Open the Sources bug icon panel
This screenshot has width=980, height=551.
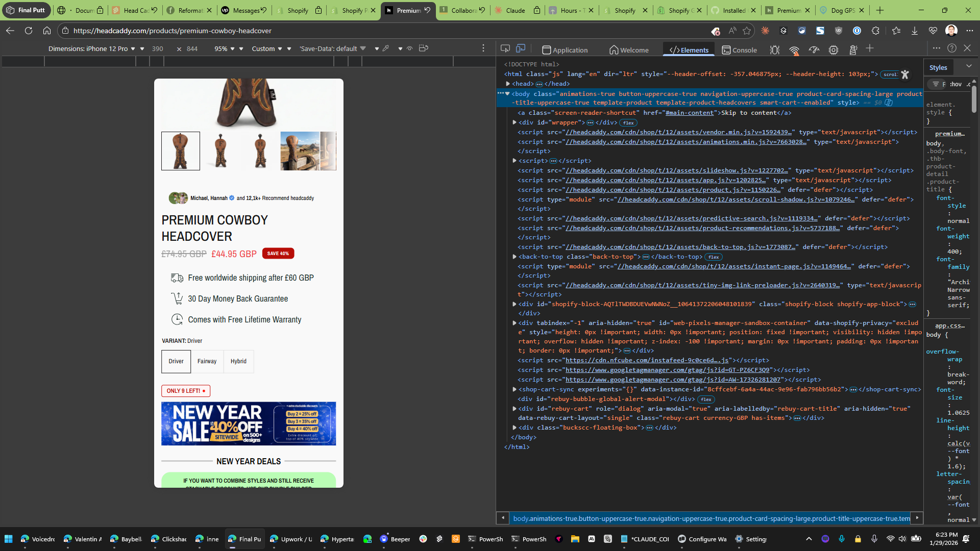click(775, 50)
